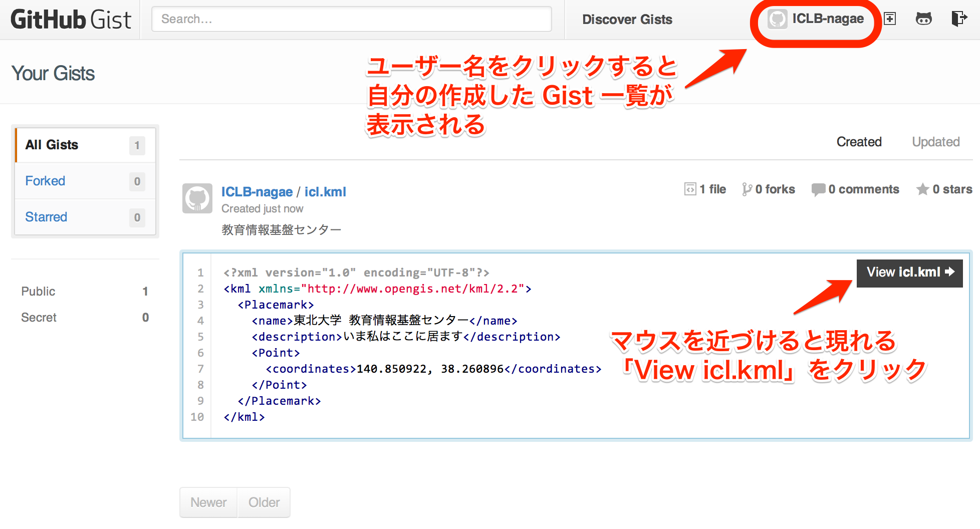
Task: Open GitHub via the octocat face icon
Action: pyautogui.click(x=923, y=19)
